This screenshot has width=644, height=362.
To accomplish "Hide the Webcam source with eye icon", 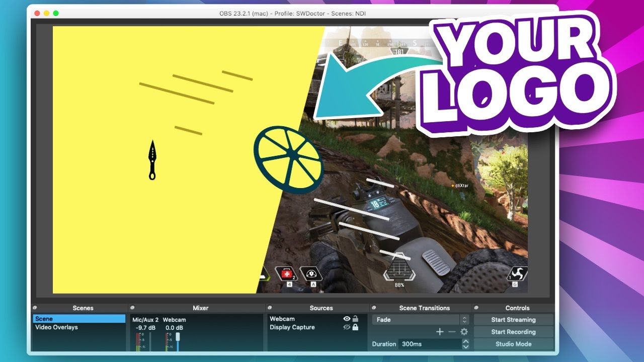I will pos(347,319).
